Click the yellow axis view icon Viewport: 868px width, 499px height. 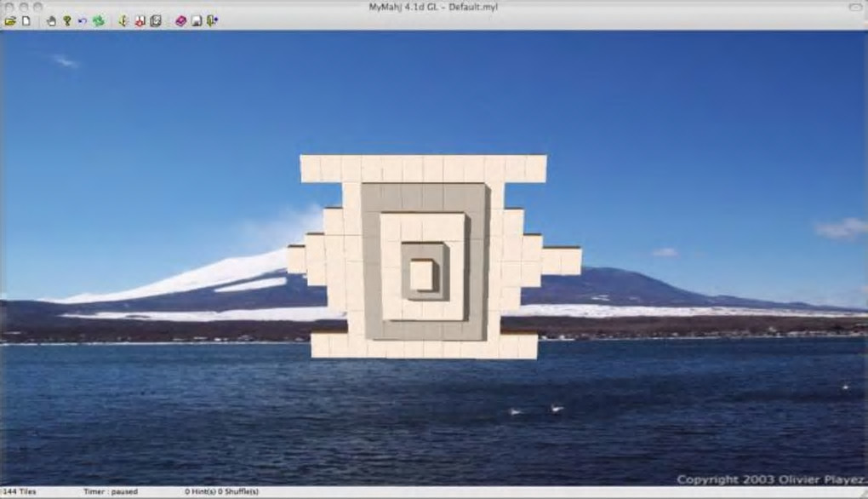point(123,21)
